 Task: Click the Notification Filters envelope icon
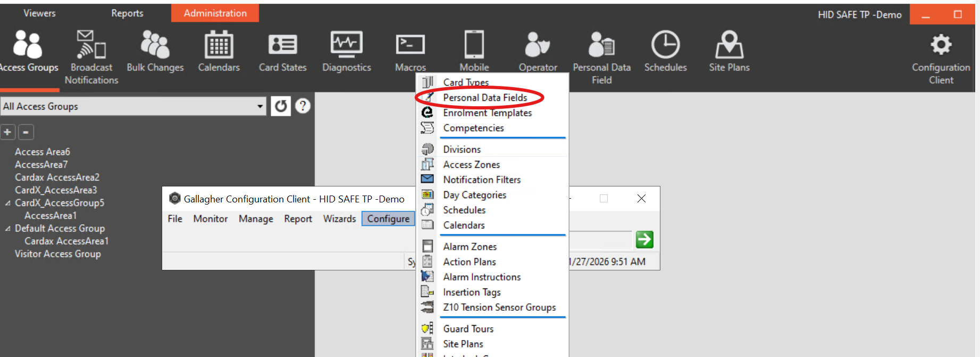(x=428, y=179)
